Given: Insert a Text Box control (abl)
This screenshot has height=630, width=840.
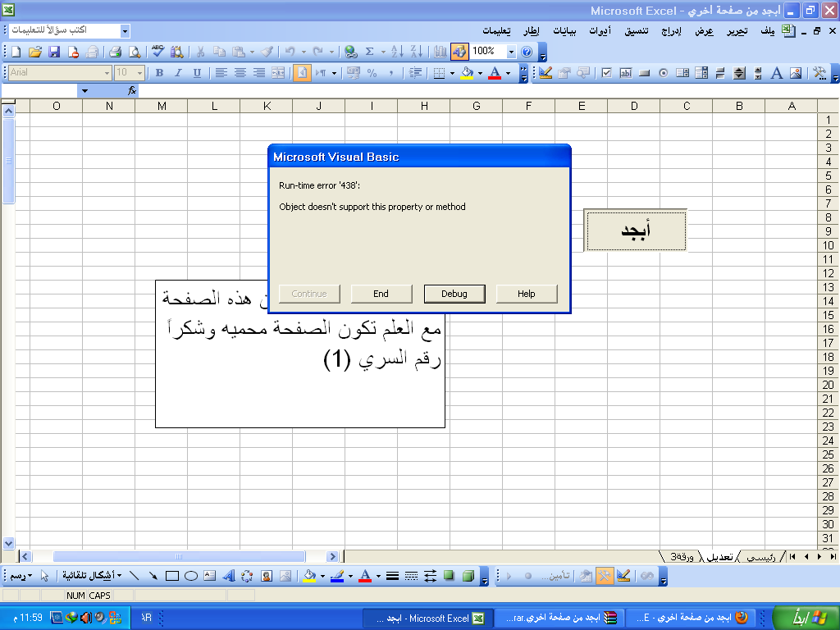Looking at the screenshot, I should 625,73.
